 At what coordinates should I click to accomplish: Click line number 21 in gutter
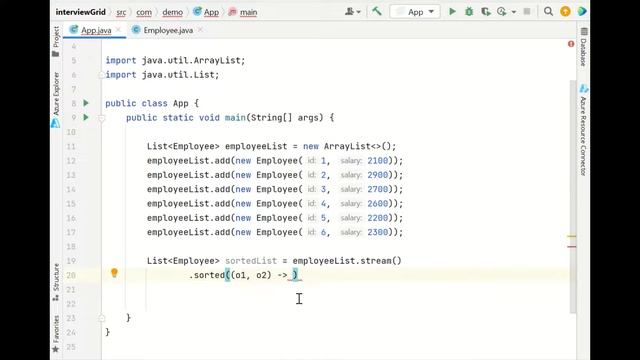pos(71,289)
